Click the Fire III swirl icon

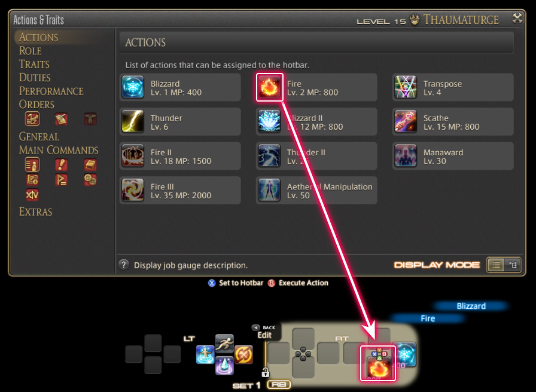pyautogui.click(x=133, y=190)
